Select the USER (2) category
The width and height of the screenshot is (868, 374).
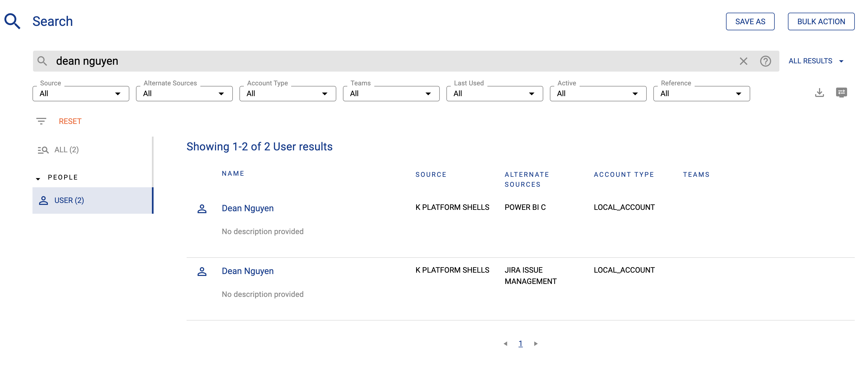(x=69, y=200)
